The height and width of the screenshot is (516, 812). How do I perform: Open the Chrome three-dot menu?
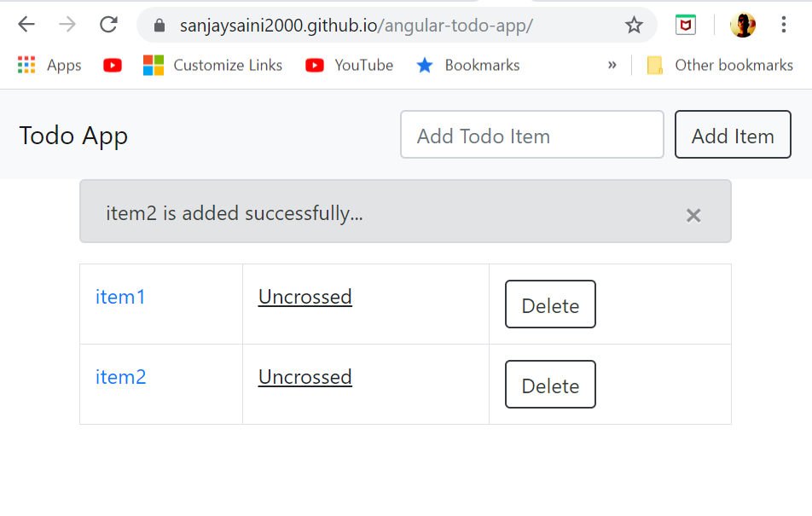click(x=783, y=25)
